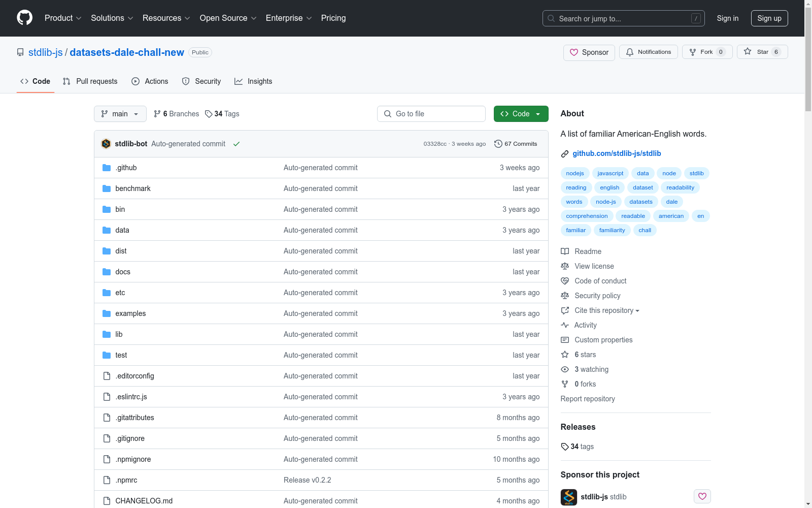The height and width of the screenshot is (508, 812).
Task: Expand Cite this repository dropdown
Action: click(607, 310)
